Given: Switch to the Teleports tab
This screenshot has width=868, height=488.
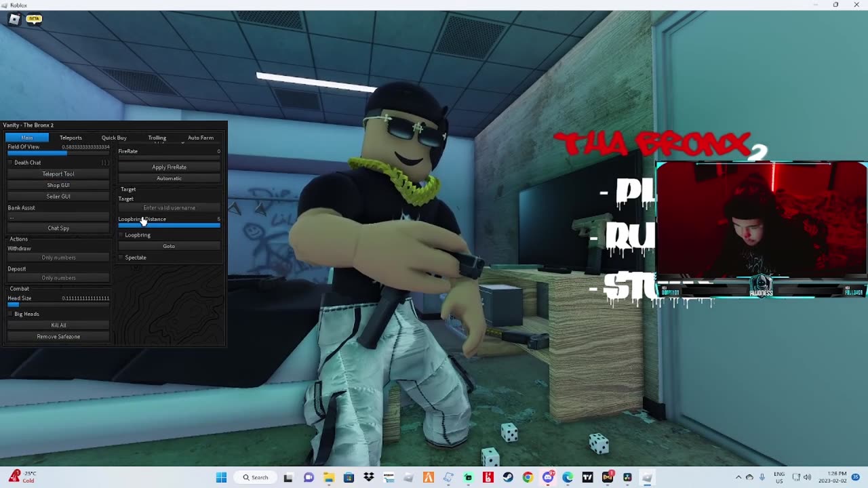Looking at the screenshot, I should [x=71, y=138].
